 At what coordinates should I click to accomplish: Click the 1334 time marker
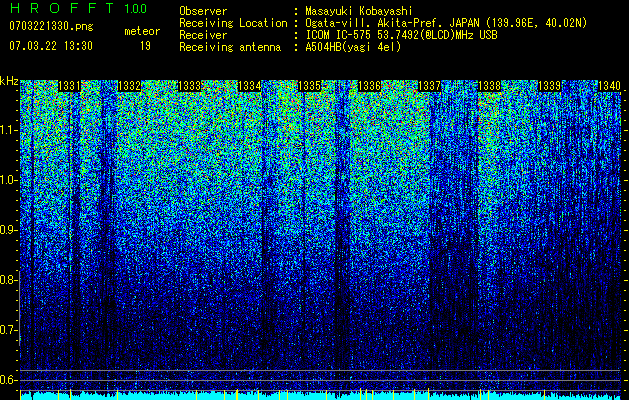coord(250,86)
